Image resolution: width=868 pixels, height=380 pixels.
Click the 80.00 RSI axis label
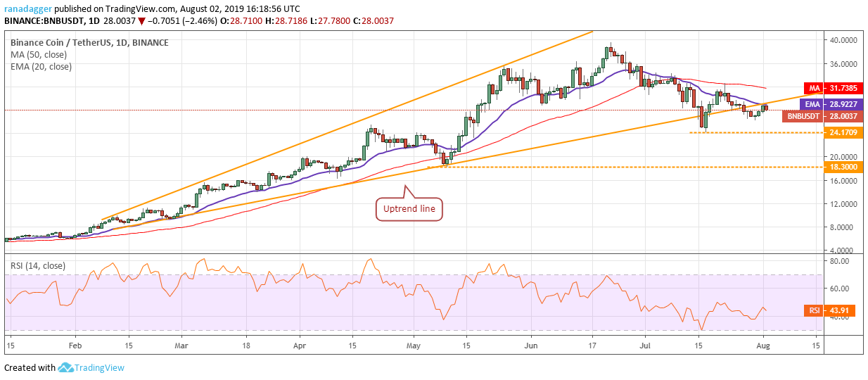click(841, 260)
